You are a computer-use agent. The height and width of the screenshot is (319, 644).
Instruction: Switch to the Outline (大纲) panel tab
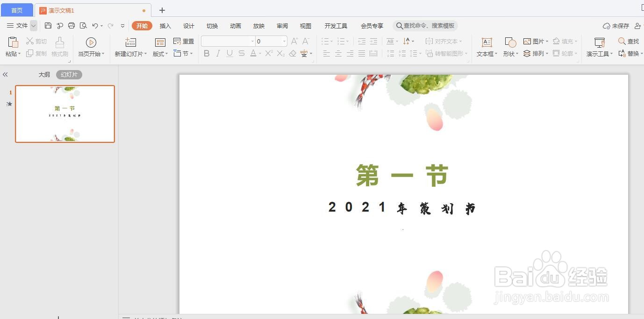click(x=44, y=75)
